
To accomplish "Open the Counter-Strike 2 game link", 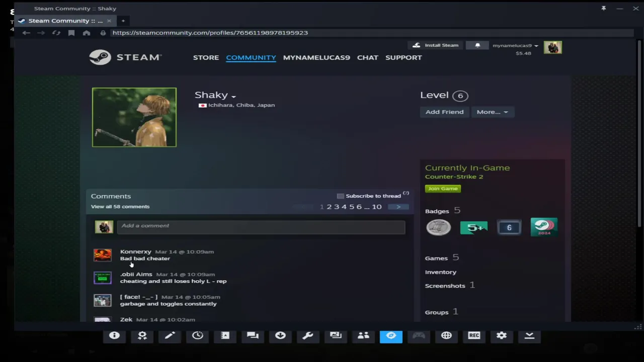I will point(454,177).
